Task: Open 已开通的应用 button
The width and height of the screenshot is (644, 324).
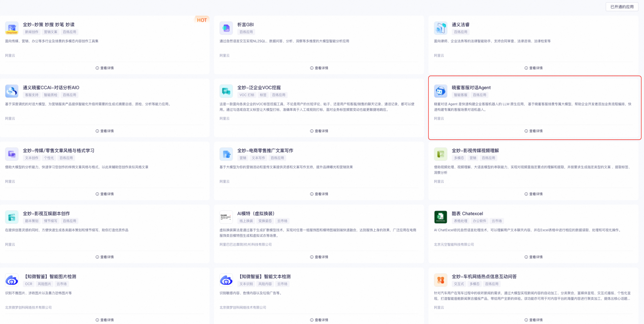Action: click(622, 7)
